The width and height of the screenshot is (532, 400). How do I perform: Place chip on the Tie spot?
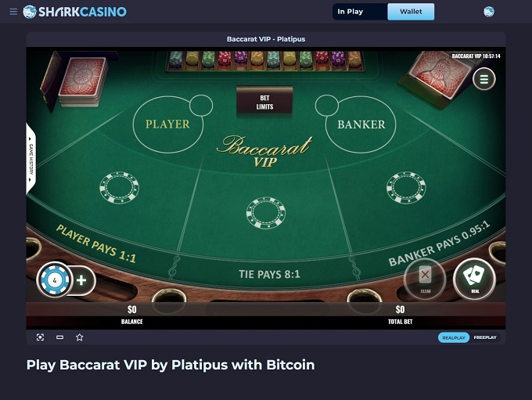(266, 213)
